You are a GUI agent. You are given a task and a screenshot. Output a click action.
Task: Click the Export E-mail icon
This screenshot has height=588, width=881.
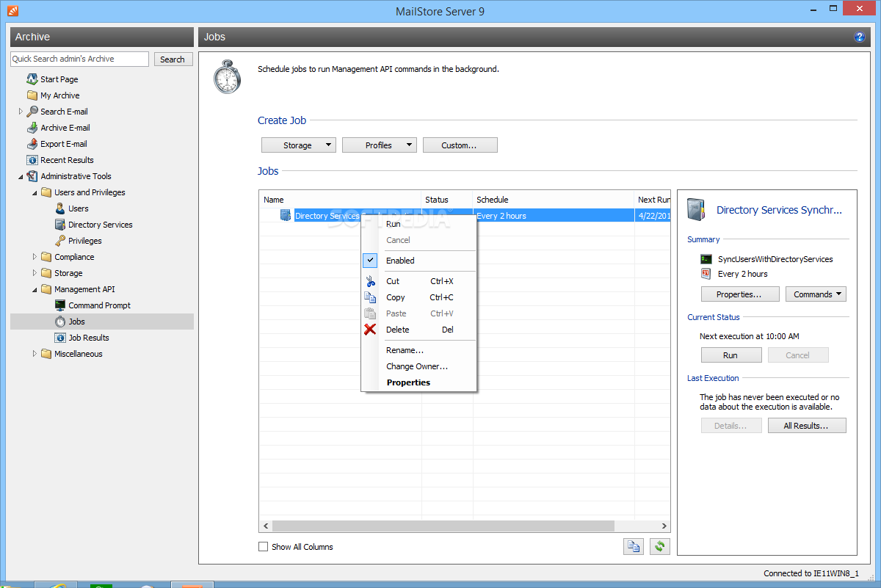(32, 144)
